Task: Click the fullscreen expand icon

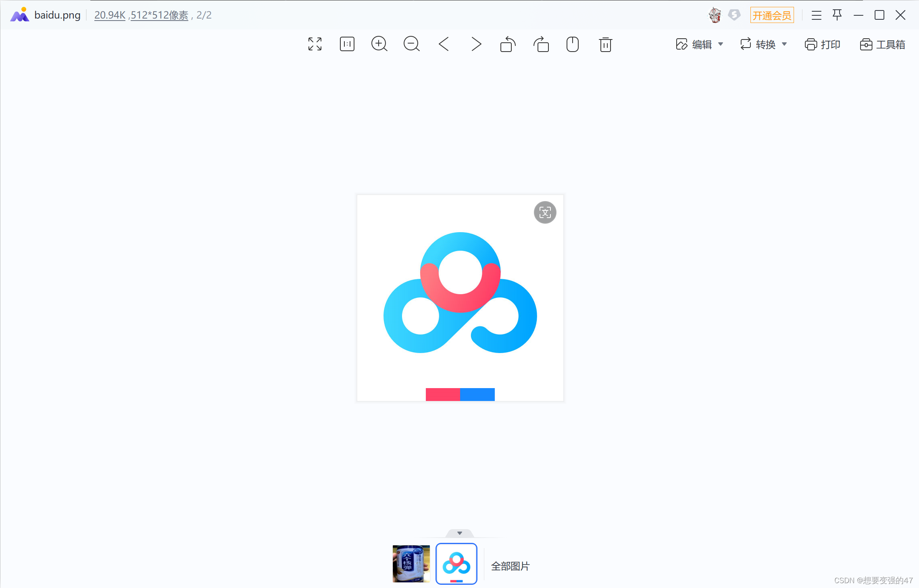Action: [x=315, y=44]
